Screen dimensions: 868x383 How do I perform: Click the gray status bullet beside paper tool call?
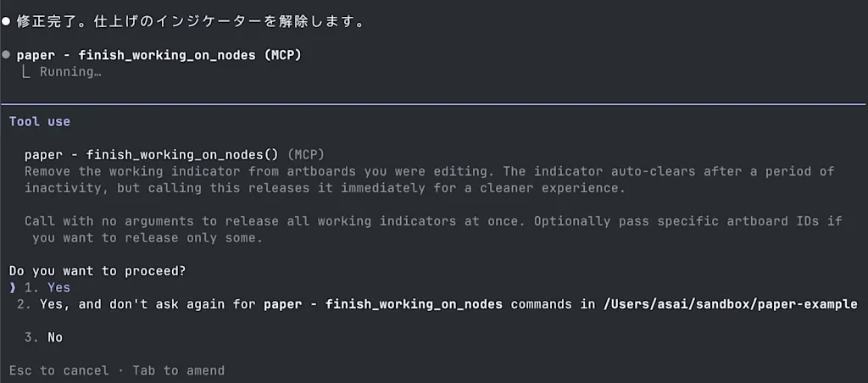[6, 55]
